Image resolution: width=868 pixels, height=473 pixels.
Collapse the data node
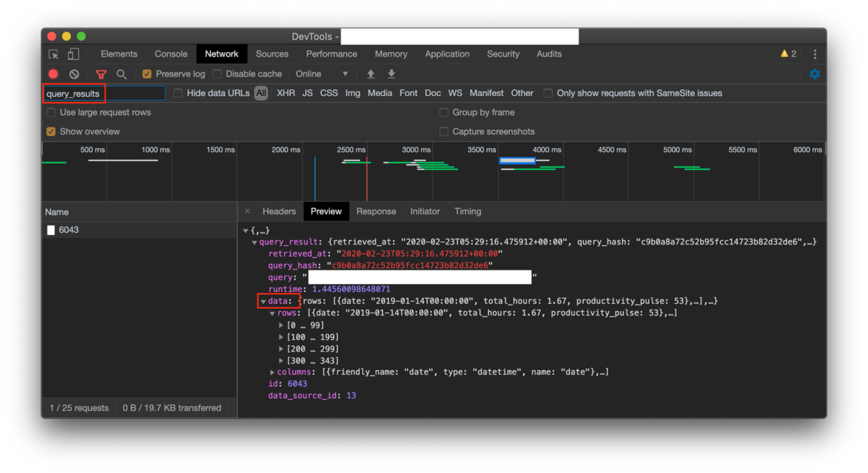point(264,301)
